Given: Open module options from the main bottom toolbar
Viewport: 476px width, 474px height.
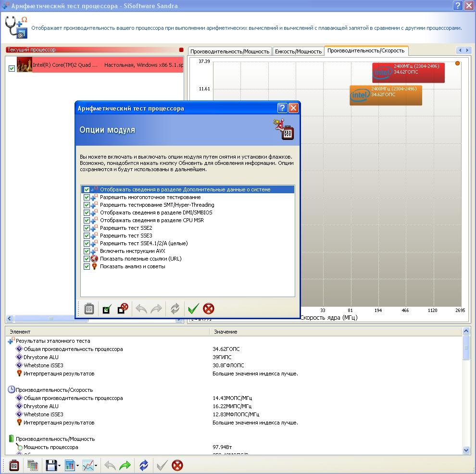Looking at the screenshot, I should [14, 465].
